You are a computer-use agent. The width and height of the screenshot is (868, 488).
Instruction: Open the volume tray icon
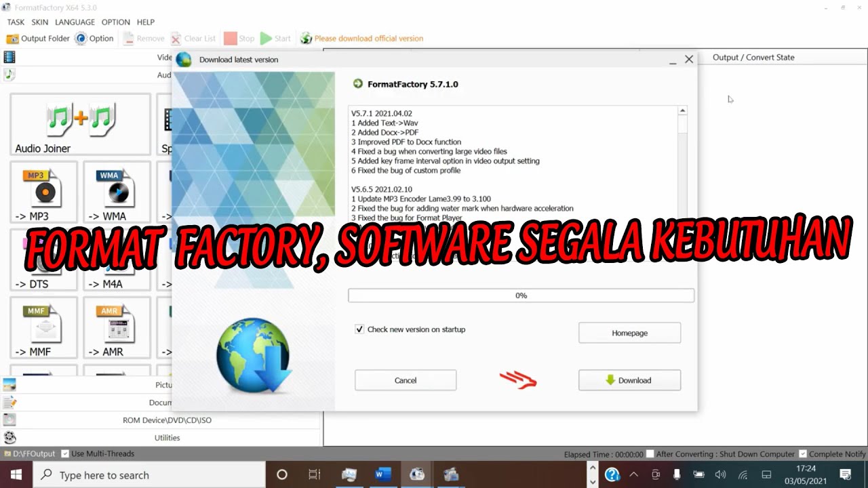tap(720, 474)
